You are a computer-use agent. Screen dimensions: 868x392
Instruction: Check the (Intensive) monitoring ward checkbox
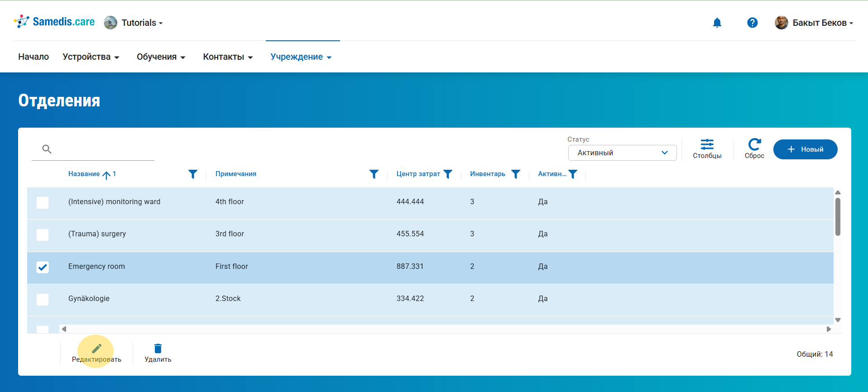(x=43, y=202)
